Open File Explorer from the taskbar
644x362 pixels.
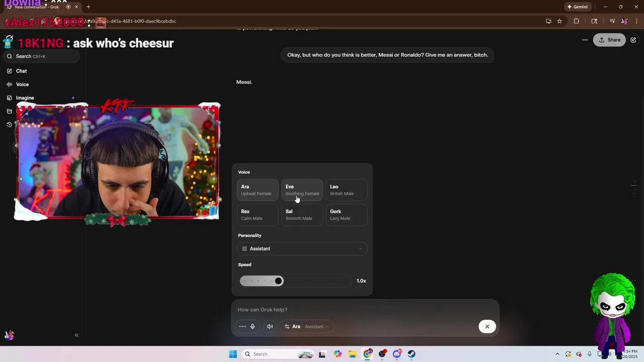coord(352,354)
